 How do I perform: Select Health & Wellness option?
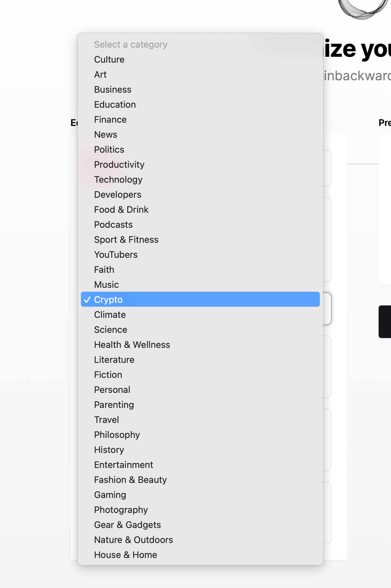[200, 345]
